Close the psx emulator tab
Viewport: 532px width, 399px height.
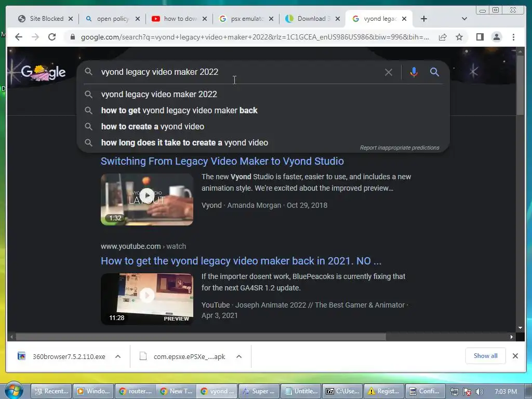271,19
